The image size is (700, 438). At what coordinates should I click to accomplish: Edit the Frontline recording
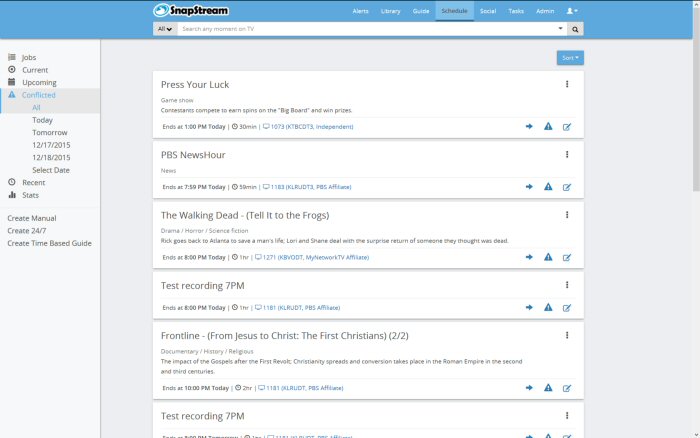tap(567, 388)
